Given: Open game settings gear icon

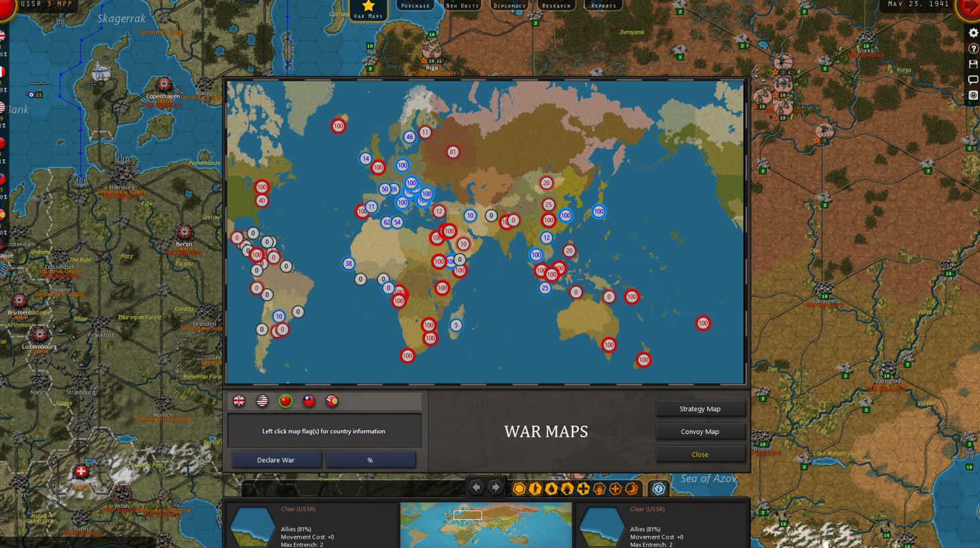Looking at the screenshot, I should tap(973, 32).
